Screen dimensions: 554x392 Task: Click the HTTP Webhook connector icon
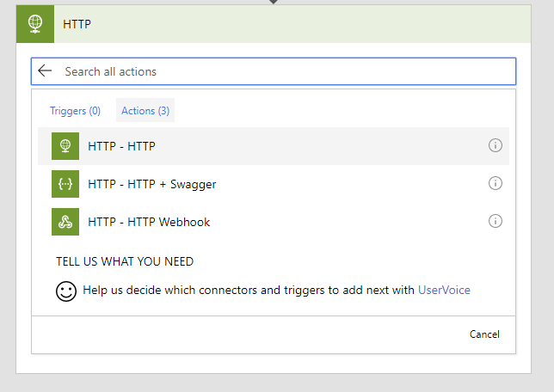point(65,222)
